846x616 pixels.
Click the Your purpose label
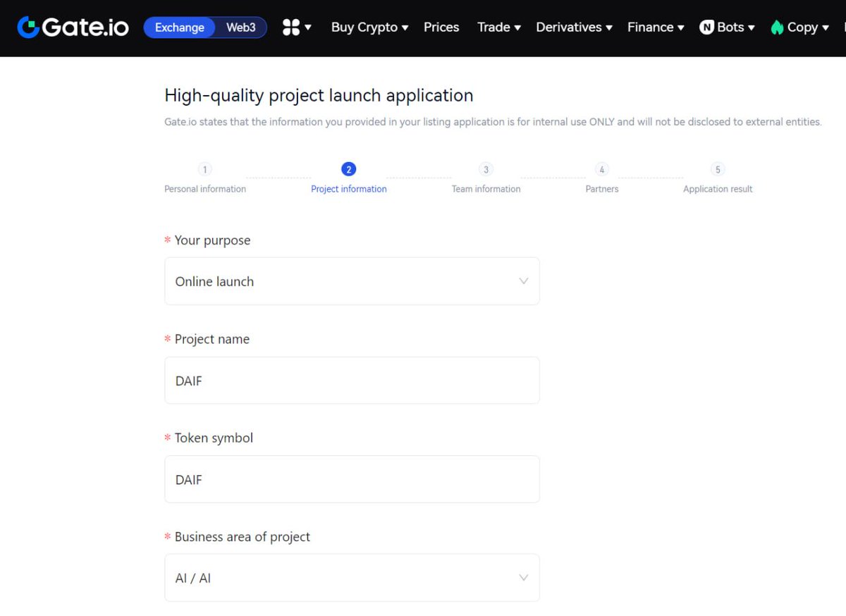(x=212, y=240)
